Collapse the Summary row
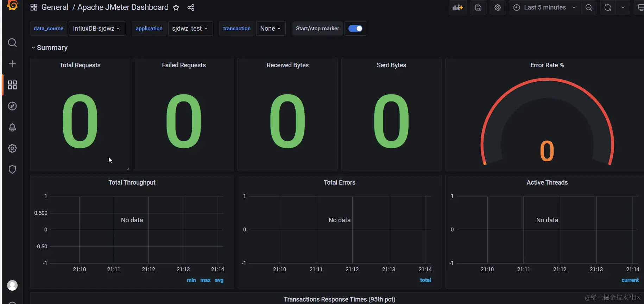Screen dimensions: 644x304 coord(49,48)
